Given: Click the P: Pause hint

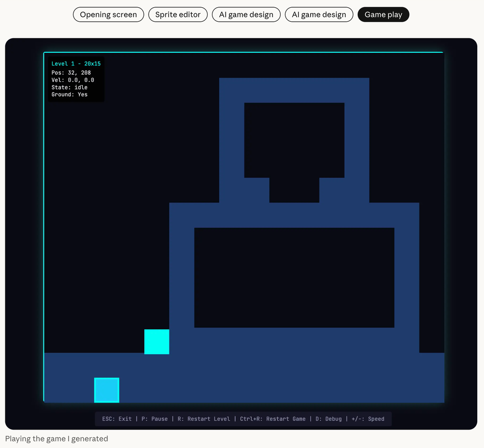Looking at the screenshot, I should point(154,419).
